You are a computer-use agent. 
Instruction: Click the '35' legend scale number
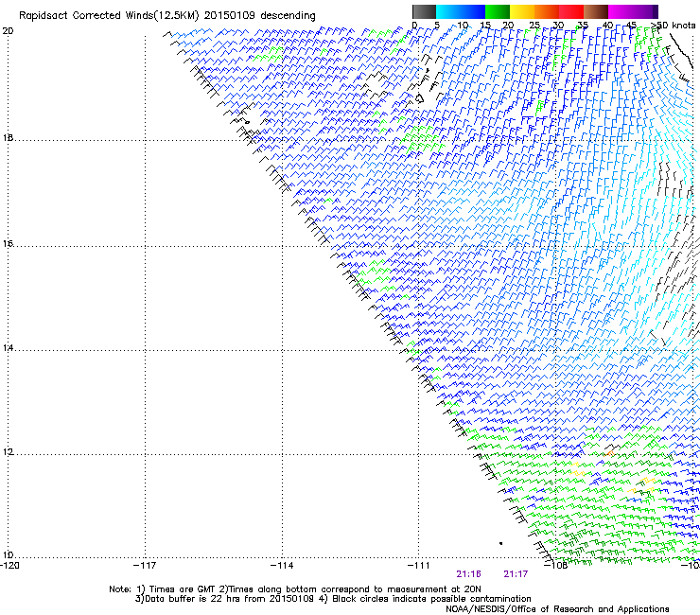pos(583,25)
